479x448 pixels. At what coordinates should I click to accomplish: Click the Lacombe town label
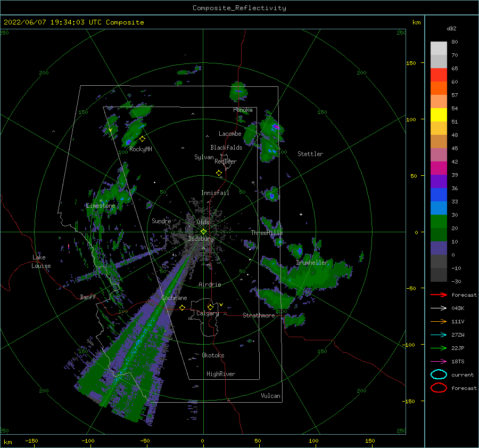click(x=230, y=134)
